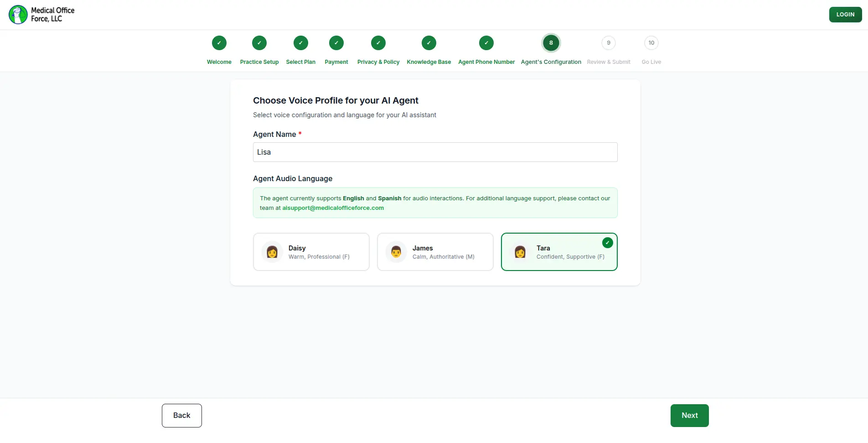The height and width of the screenshot is (443, 868).
Task: Click the Select Plan step checkmark
Action: [x=301, y=43]
